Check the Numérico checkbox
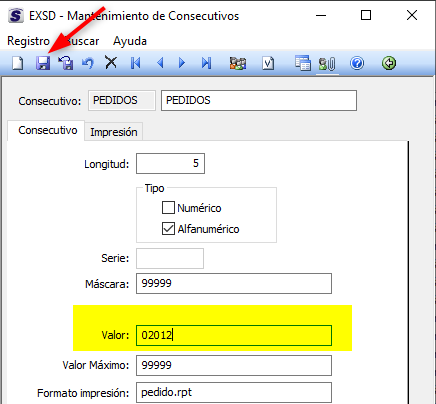Viewport: 436px width, 404px height. (168, 208)
